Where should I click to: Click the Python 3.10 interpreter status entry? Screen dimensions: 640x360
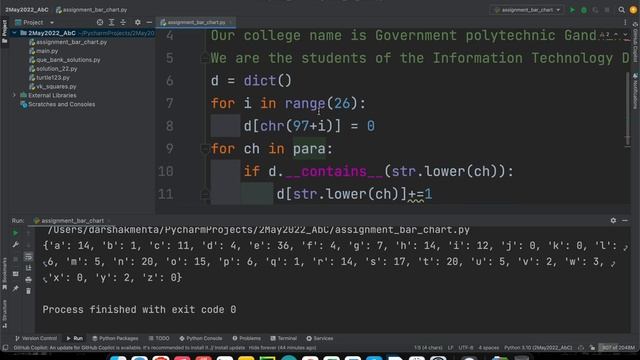click(x=538, y=348)
